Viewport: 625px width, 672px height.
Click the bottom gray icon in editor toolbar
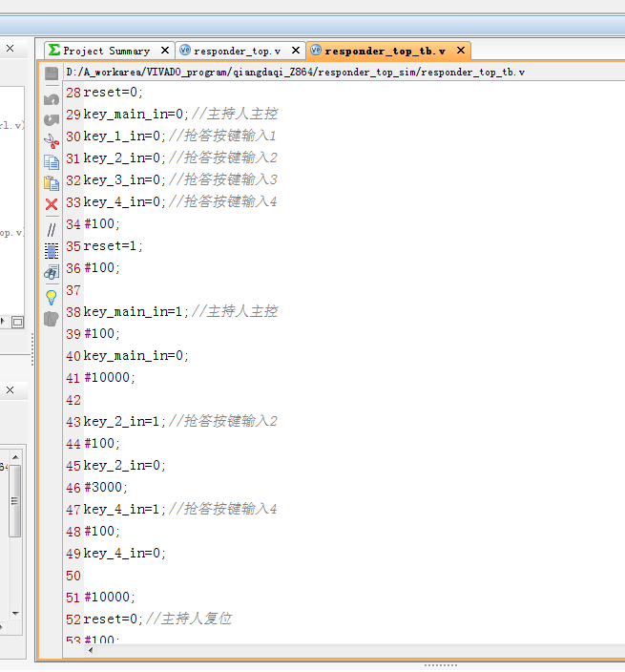[x=52, y=319]
